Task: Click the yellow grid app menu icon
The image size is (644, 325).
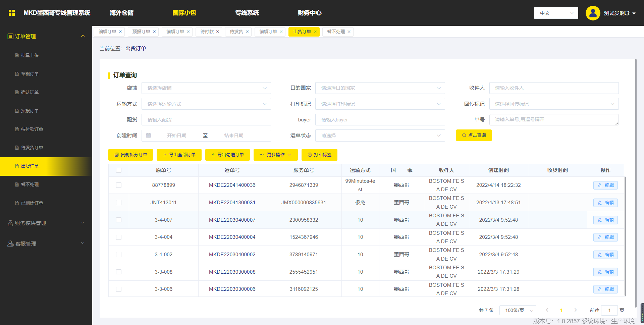Action: (12, 13)
